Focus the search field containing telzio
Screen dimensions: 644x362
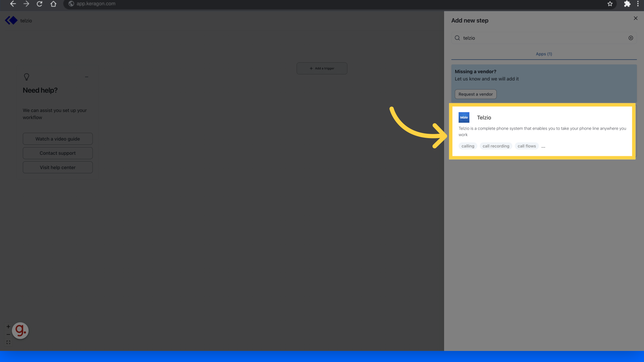click(x=544, y=38)
